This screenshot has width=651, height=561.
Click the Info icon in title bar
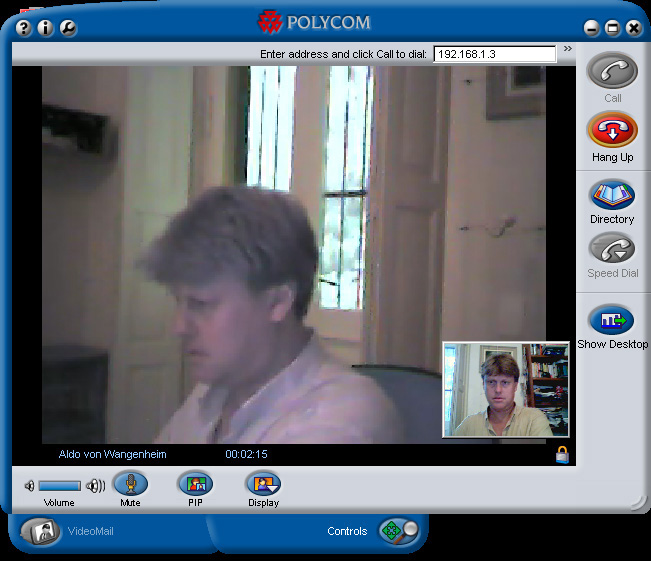(x=46, y=28)
